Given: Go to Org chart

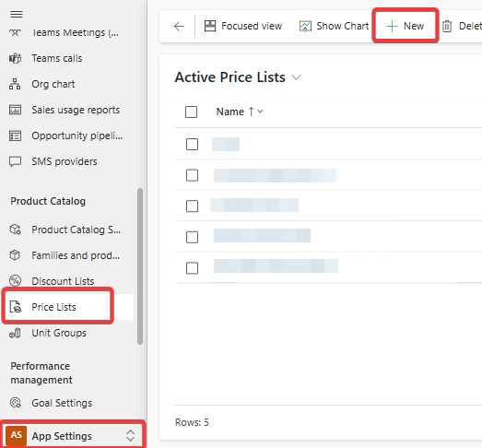Looking at the screenshot, I should point(53,84).
